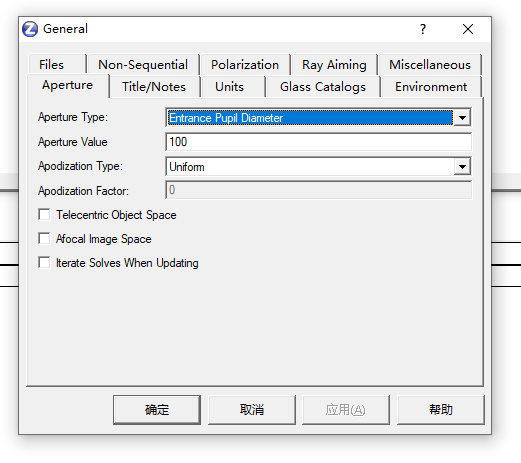Viewport: 521px width, 463px height.
Task: Click the 确定 confirm button
Action: pos(157,410)
